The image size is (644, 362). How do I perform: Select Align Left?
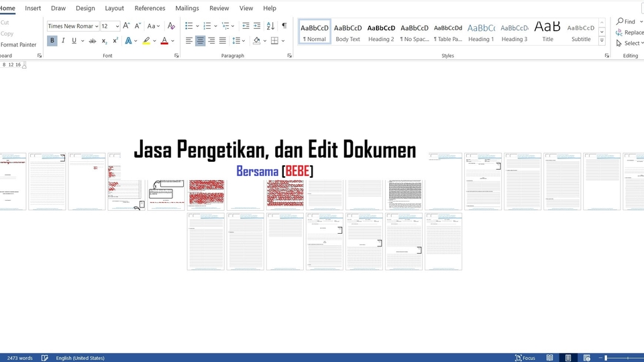click(x=189, y=41)
